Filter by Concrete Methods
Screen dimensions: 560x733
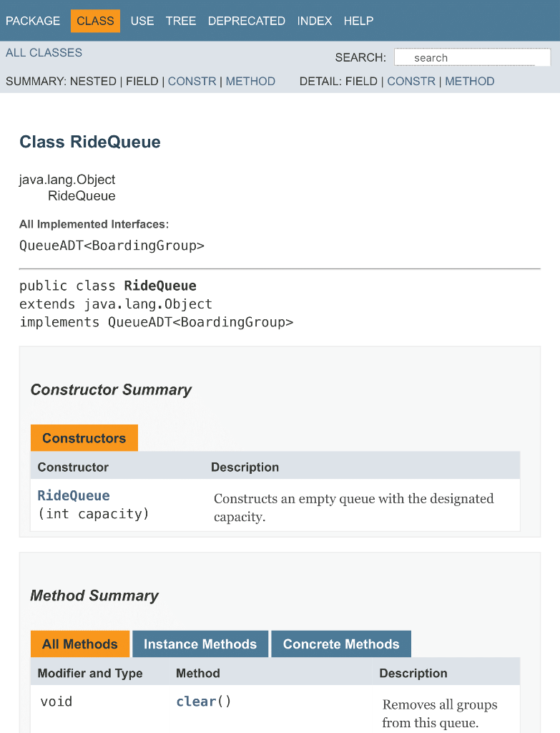coord(341,644)
